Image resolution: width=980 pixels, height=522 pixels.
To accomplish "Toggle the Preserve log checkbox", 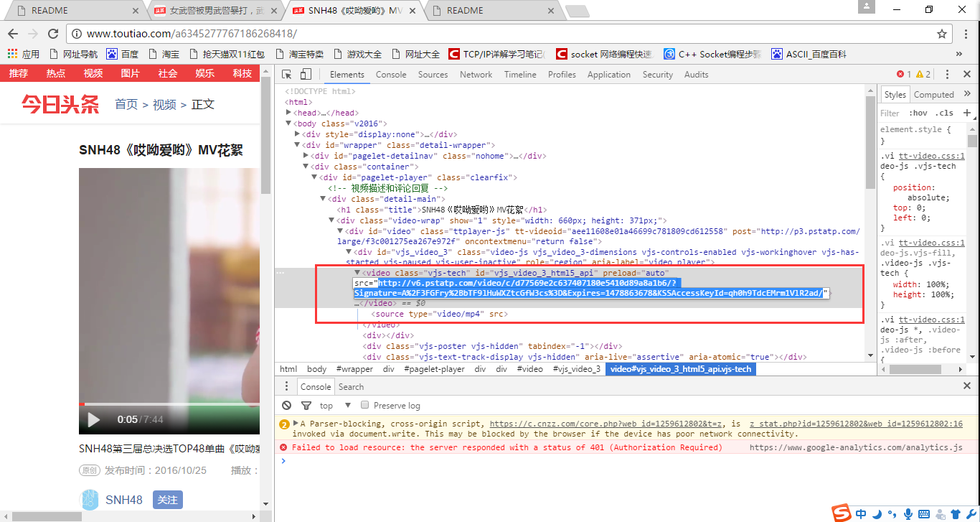I will [x=365, y=406].
